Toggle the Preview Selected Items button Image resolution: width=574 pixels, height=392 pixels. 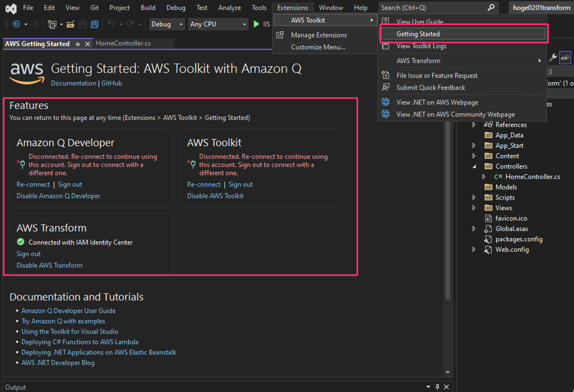pos(565,57)
